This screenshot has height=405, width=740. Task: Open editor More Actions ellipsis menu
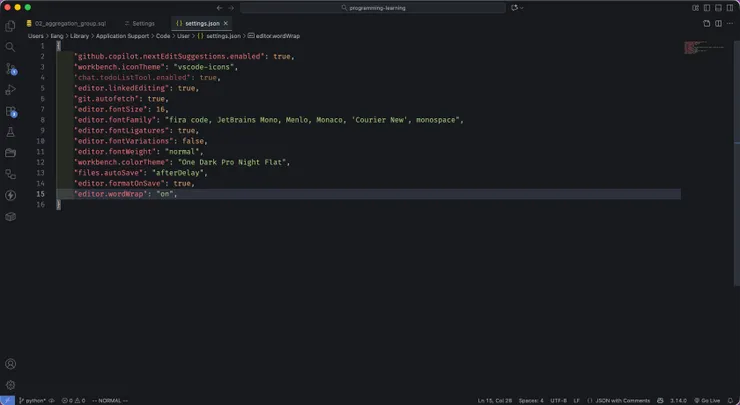(x=730, y=24)
